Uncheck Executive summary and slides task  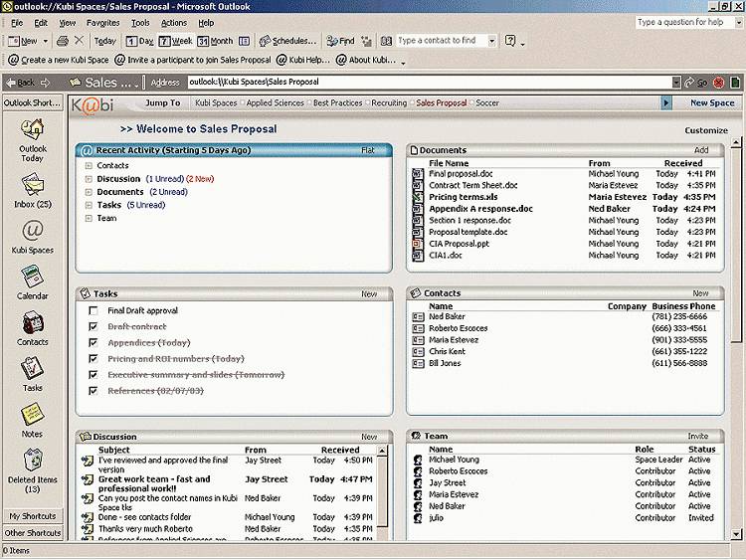pos(93,375)
